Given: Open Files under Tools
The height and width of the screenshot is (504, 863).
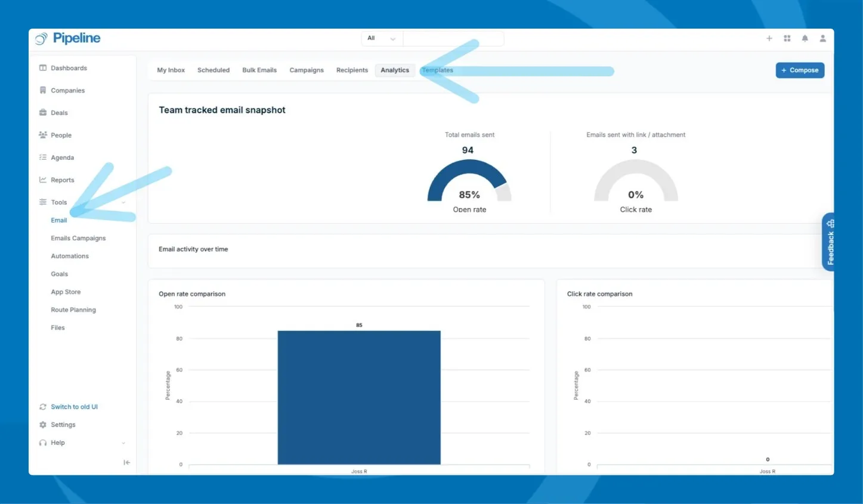Looking at the screenshot, I should click(x=58, y=327).
